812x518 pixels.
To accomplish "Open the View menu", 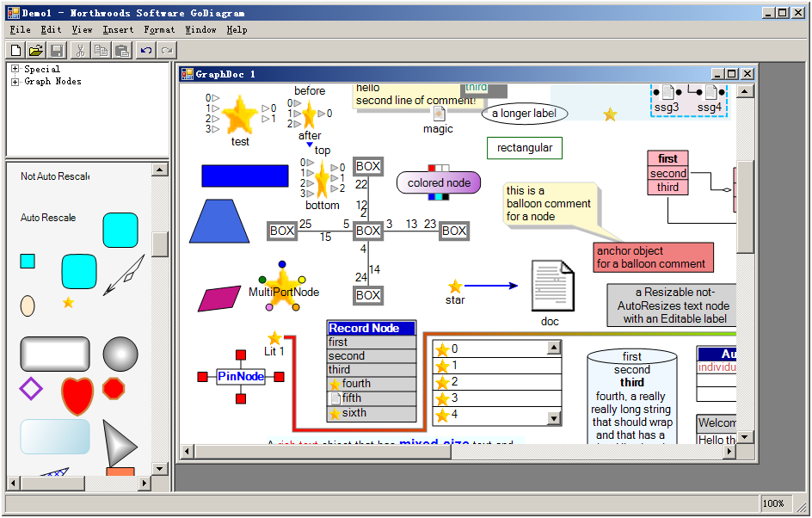I will pyautogui.click(x=82, y=29).
